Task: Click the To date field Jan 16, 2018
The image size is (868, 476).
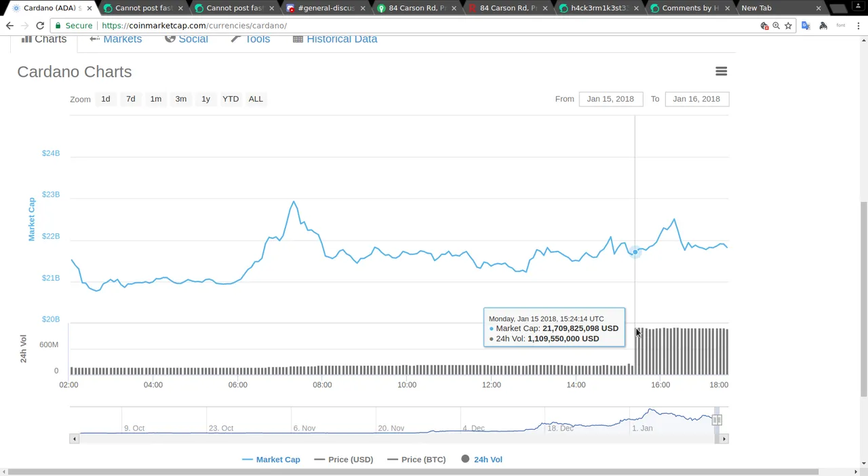Action: coord(696,99)
